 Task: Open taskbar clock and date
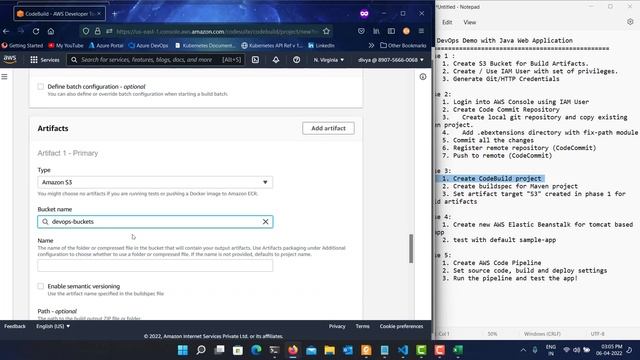609,350
